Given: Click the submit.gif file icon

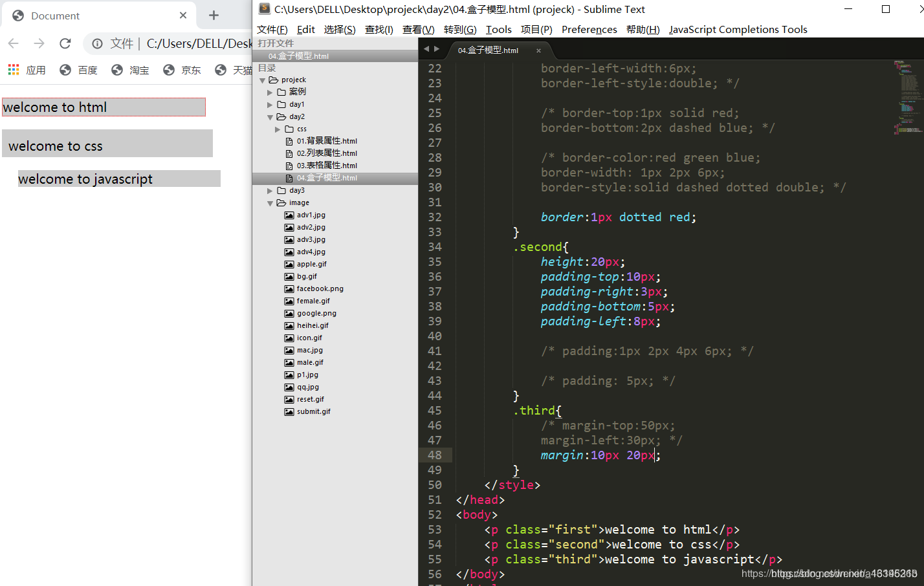Looking at the screenshot, I should pos(289,412).
